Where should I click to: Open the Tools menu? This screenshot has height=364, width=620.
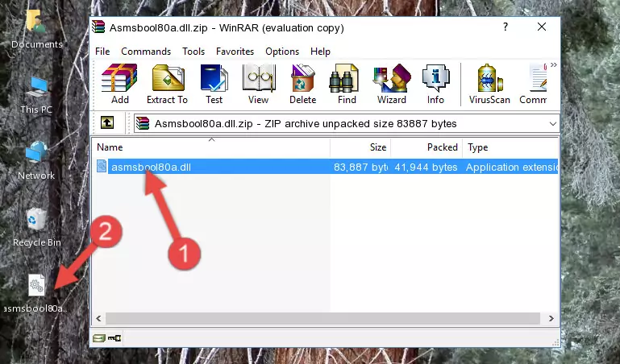[193, 52]
